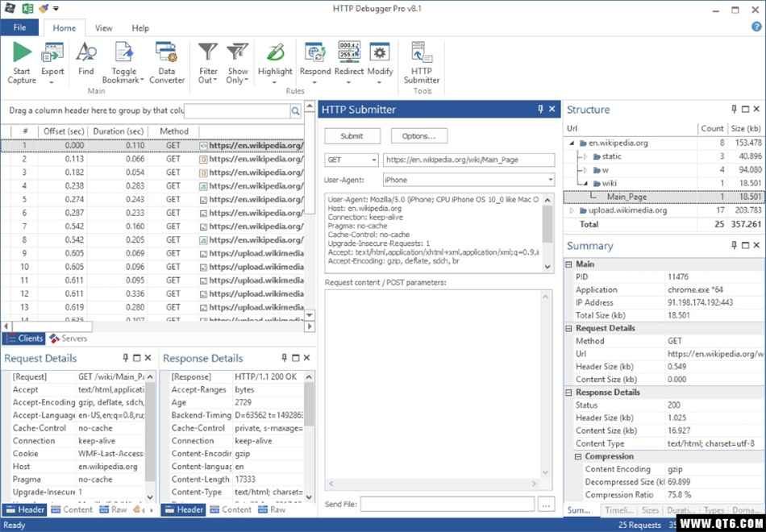The width and height of the screenshot is (766, 532).
Task: Click the Respond rule icon
Action: click(x=315, y=52)
